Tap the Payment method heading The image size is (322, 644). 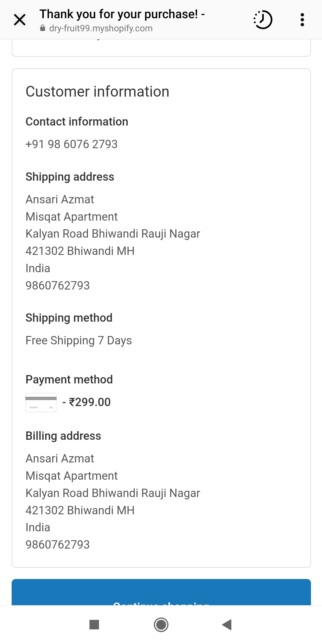69,380
